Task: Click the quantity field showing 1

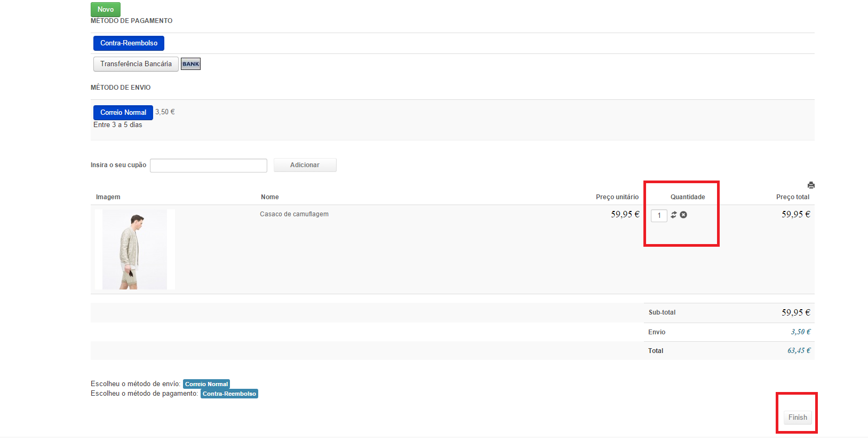Action: click(x=659, y=215)
